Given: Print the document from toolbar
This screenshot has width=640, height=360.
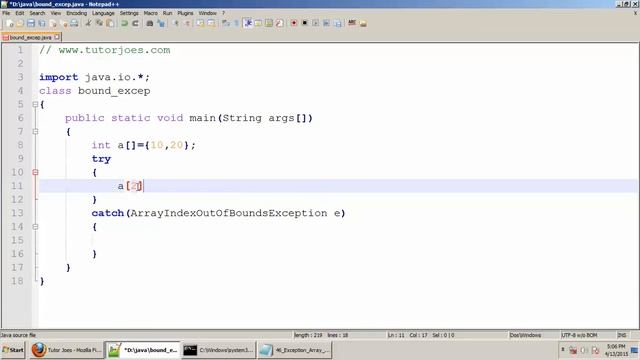Looking at the screenshot, I should click(74, 23).
